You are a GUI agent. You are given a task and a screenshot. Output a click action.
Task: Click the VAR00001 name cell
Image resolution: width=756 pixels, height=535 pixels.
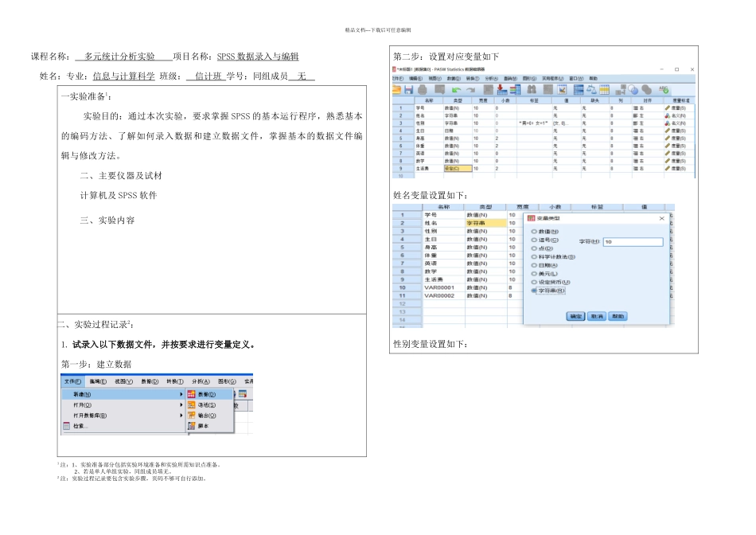(x=443, y=287)
